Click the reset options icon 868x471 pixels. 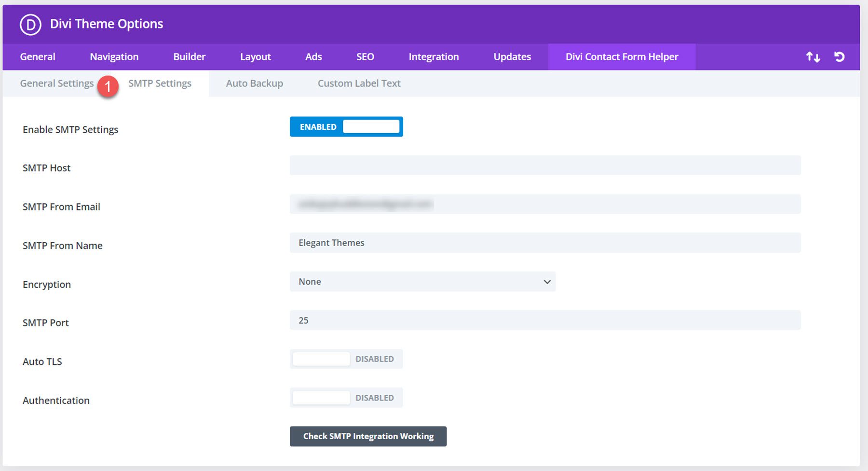click(840, 56)
